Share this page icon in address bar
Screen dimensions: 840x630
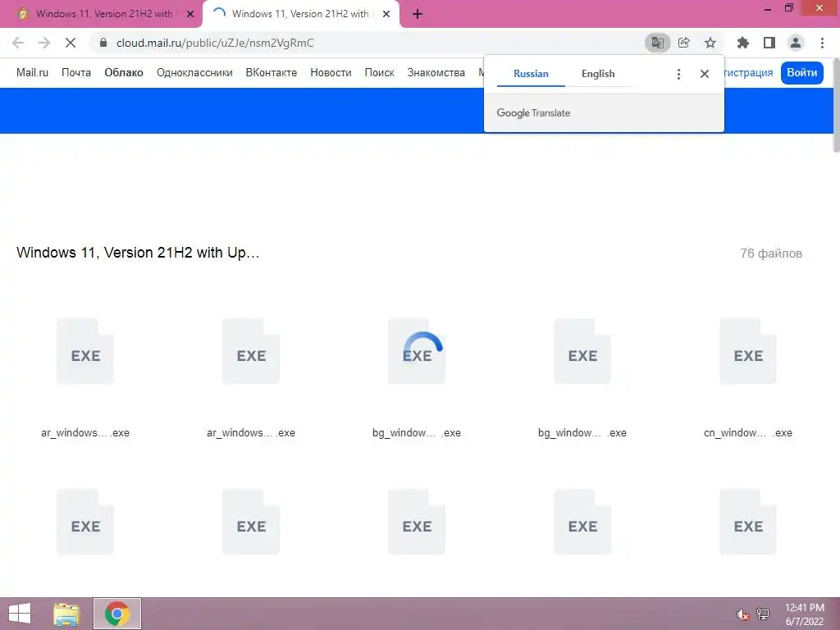pos(683,43)
